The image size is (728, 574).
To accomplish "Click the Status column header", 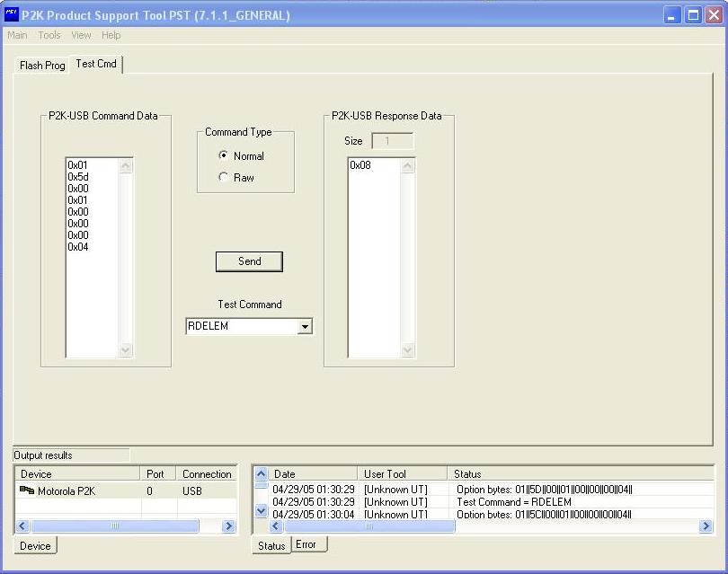I will pos(581,473).
